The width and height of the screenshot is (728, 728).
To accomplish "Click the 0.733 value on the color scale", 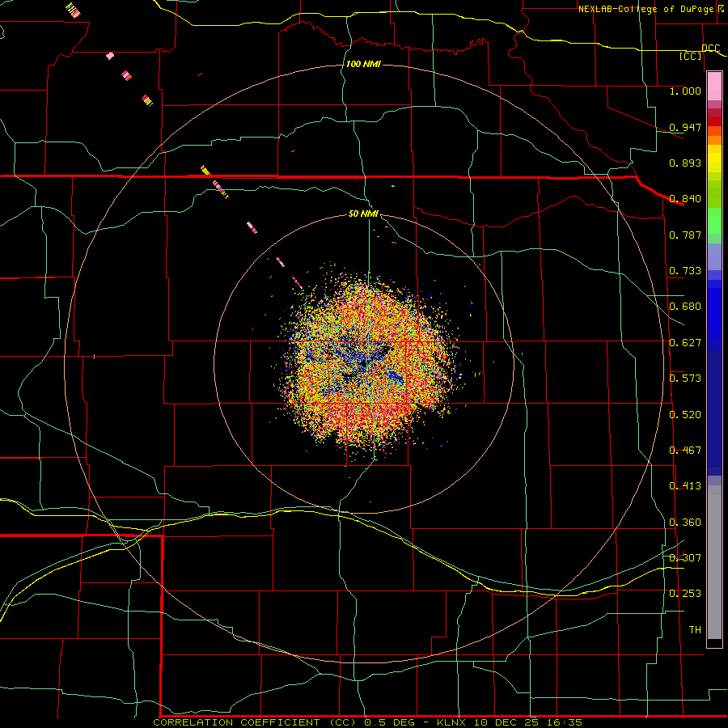I will click(x=685, y=271).
